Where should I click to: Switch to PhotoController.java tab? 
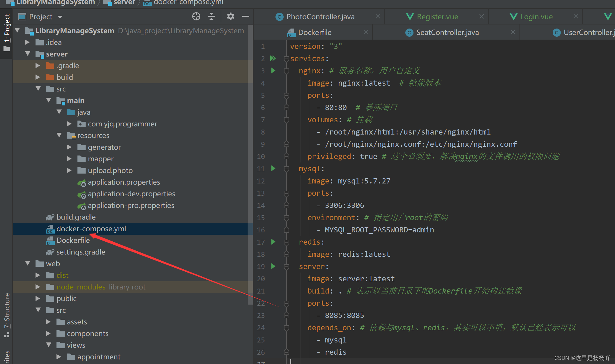coord(320,17)
